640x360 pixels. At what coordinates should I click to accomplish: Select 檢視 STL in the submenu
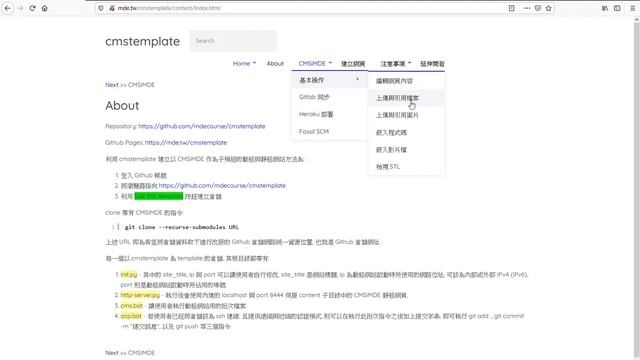coord(407,167)
